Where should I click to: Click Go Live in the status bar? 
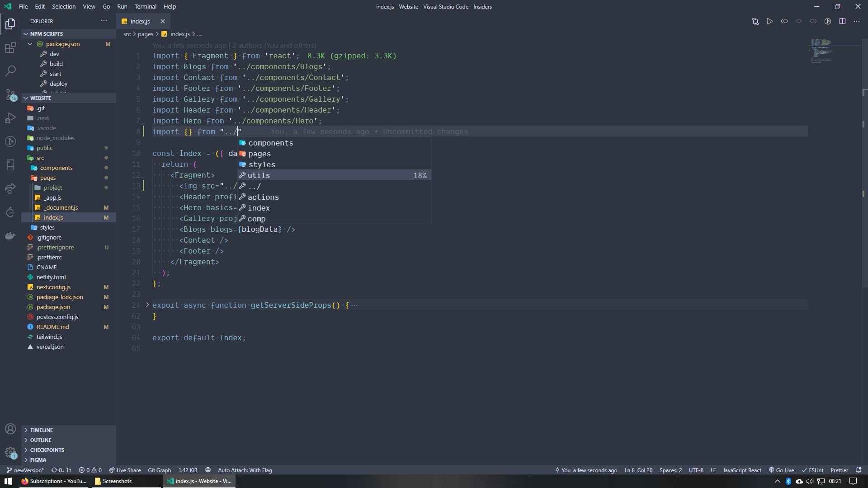click(x=782, y=470)
